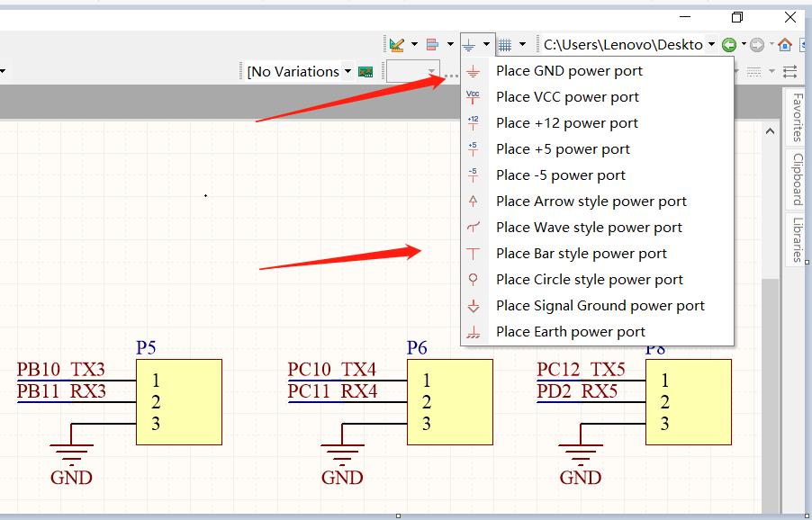Screen dimensions: 812x520
Task: Click the file path address field
Action: click(624, 45)
